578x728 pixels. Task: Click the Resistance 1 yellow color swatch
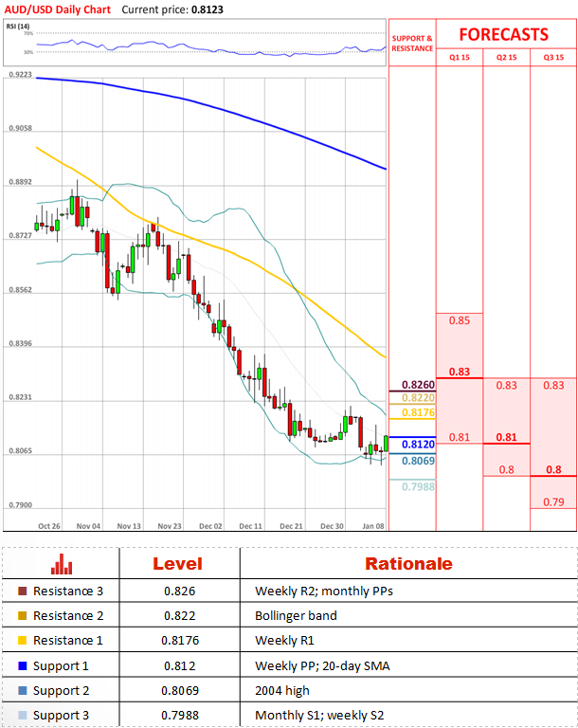[x=23, y=640]
